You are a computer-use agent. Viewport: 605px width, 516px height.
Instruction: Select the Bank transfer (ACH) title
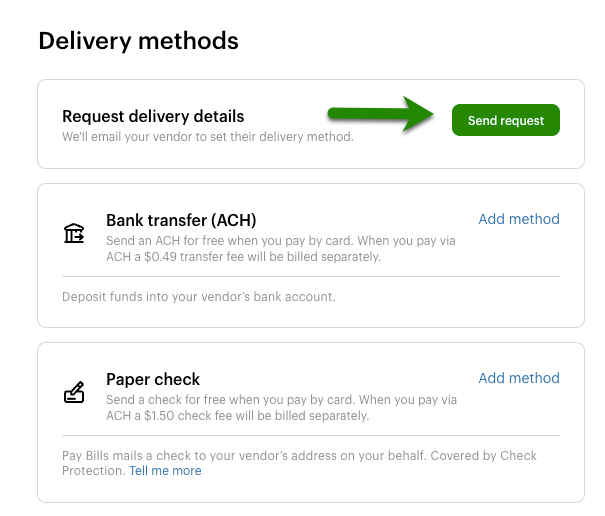(x=181, y=220)
